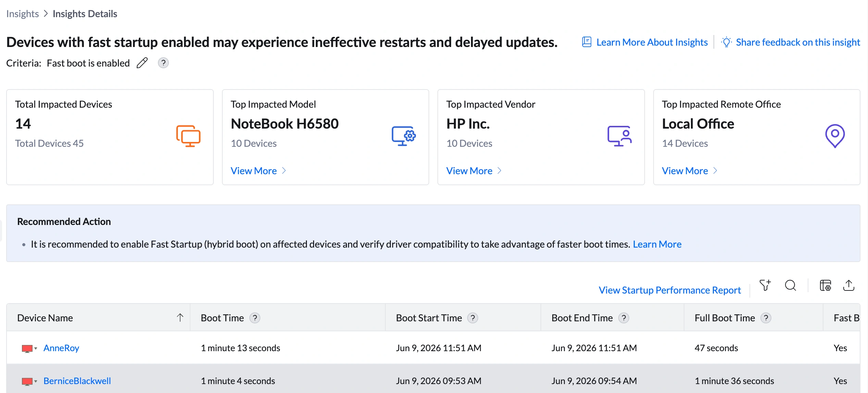
Task: Click the Top Impacted Model monitor-gear icon
Action: (x=404, y=136)
